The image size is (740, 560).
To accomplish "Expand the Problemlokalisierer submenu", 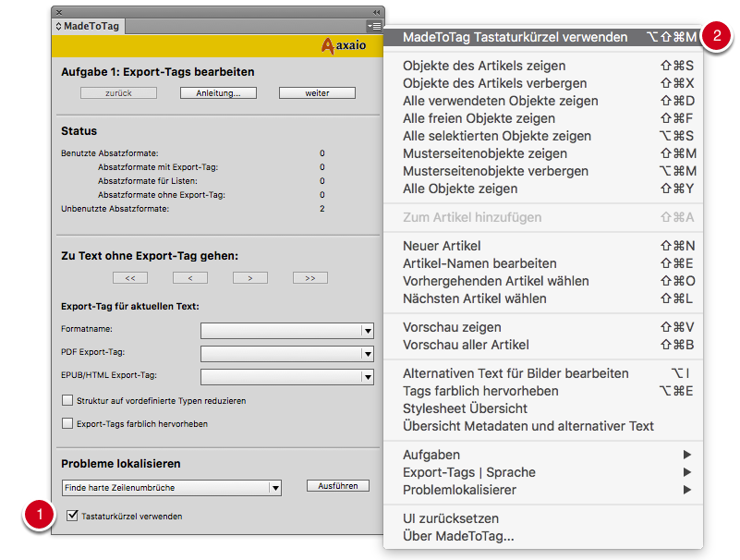I will (542, 490).
